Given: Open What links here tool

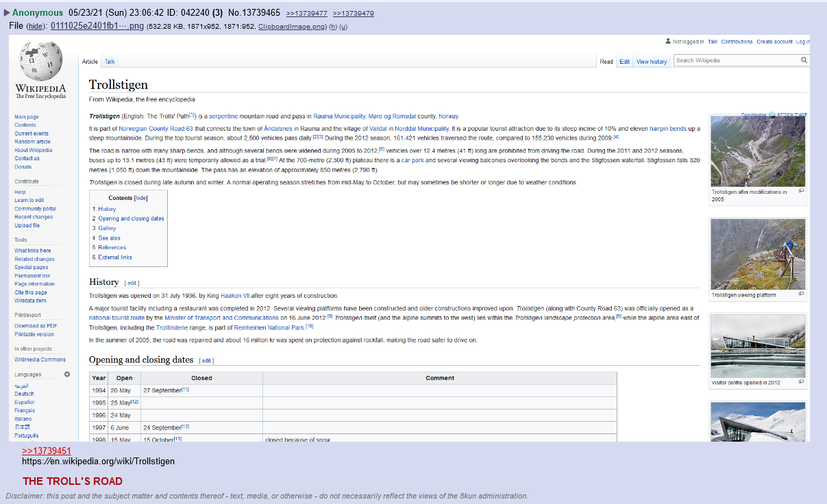Looking at the screenshot, I should click(33, 251).
